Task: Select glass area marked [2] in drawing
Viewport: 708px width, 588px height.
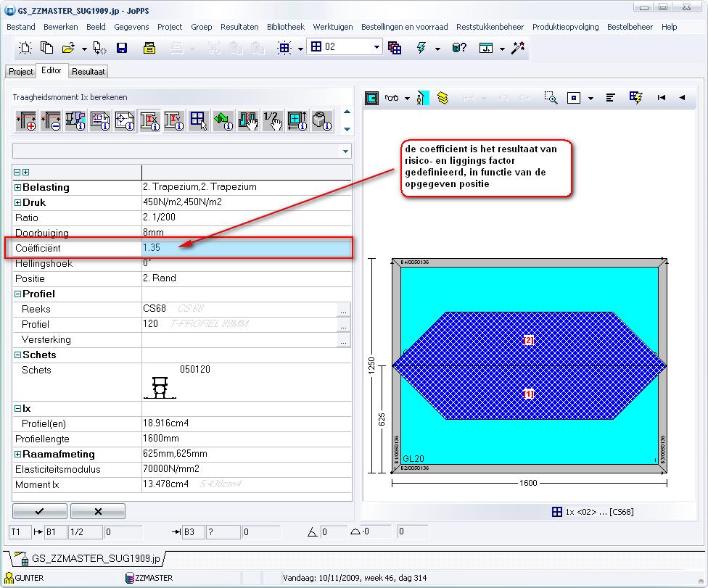Action: click(528, 340)
